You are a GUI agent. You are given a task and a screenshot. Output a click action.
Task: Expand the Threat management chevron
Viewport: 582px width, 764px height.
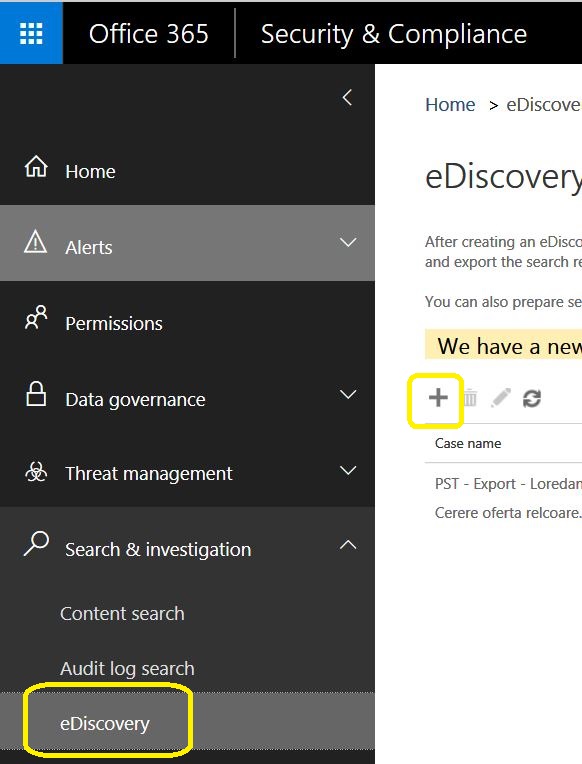pyautogui.click(x=348, y=470)
